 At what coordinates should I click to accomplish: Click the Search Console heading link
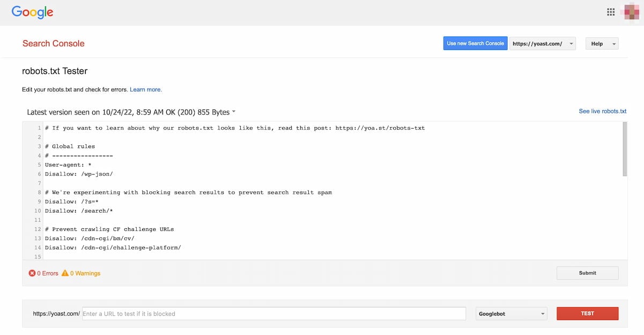pos(54,43)
